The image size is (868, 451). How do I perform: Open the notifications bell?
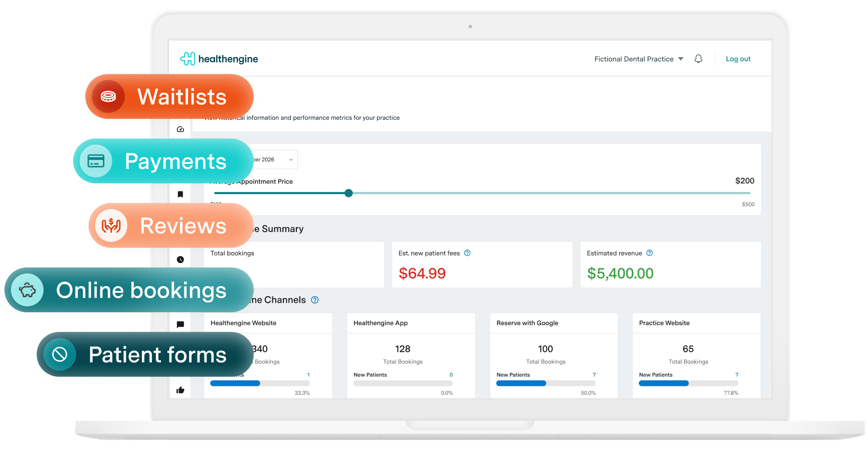tap(698, 59)
